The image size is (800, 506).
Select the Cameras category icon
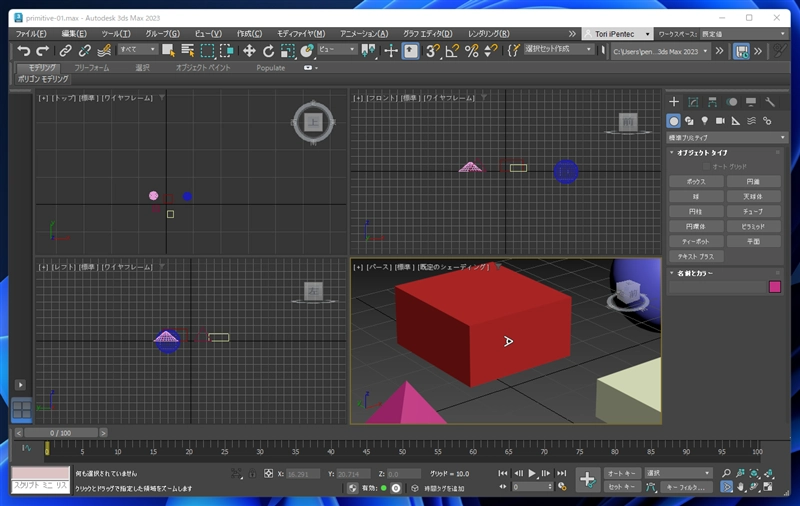720,121
